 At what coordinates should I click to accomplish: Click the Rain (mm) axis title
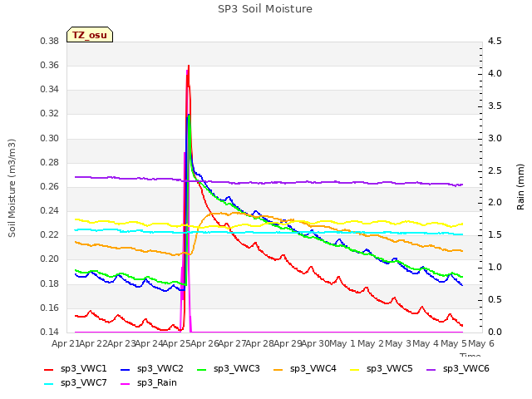tap(520, 187)
